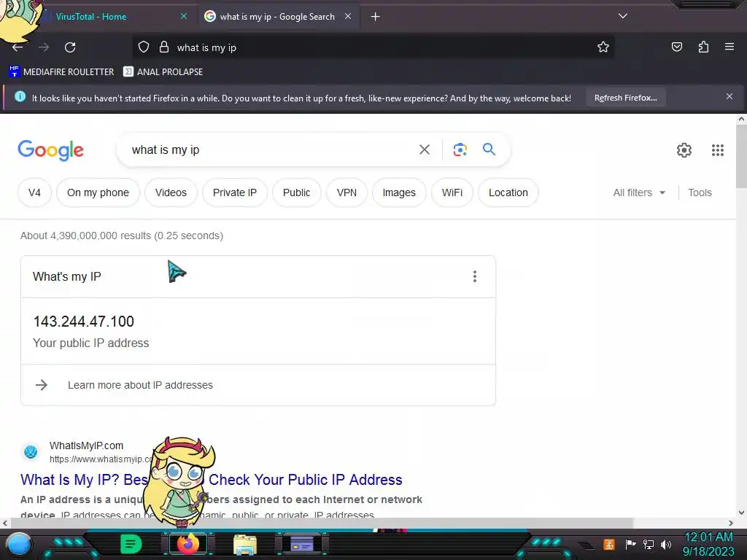Click the Refresh Firefox... button
This screenshot has height=560, width=747.
[625, 98]
